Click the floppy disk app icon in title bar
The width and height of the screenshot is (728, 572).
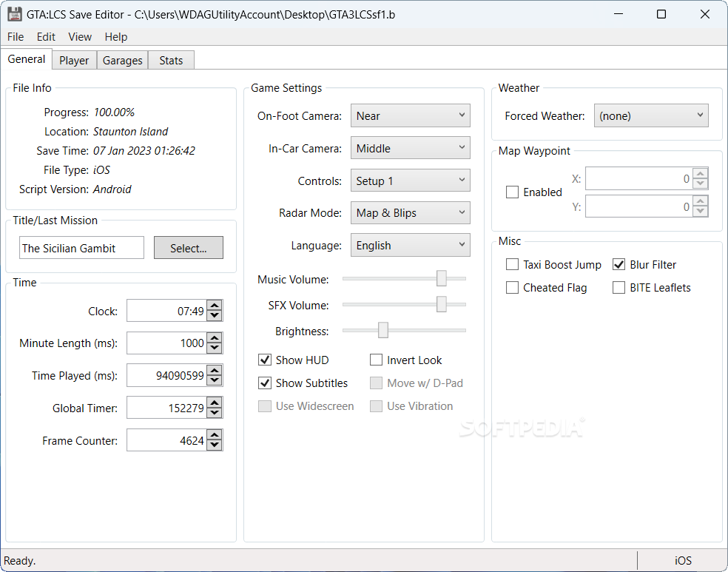point(14,14)
